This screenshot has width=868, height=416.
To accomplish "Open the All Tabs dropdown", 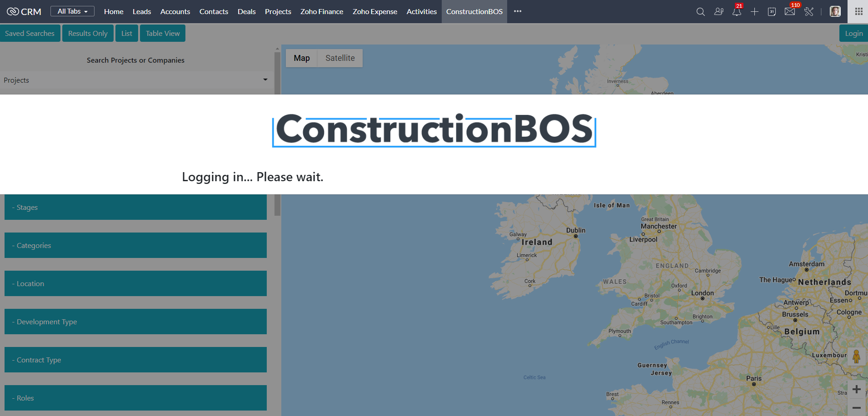I will [x=72, y=11].
